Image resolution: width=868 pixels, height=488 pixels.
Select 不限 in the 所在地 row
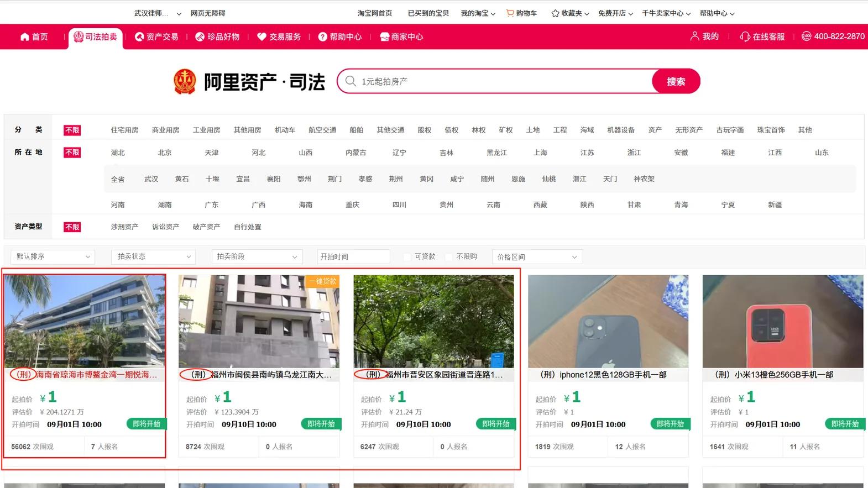click(72, 153)
